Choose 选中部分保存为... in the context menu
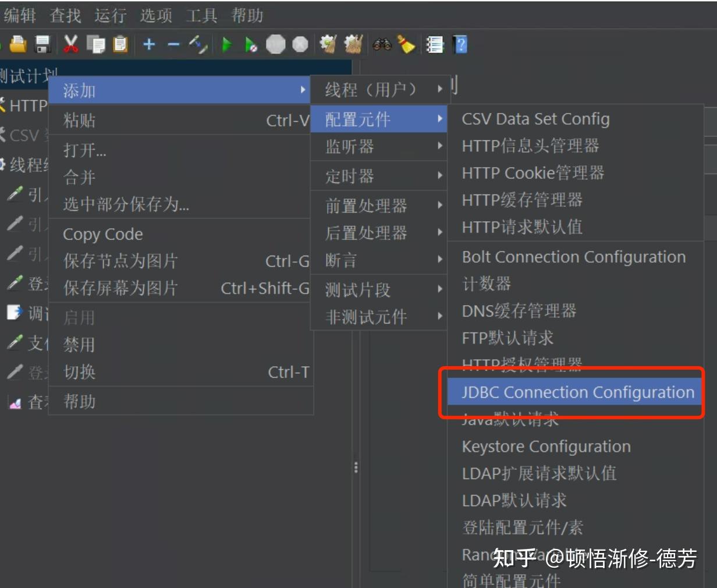The width and height of the screenshot is (717, 588). point(180,204)
